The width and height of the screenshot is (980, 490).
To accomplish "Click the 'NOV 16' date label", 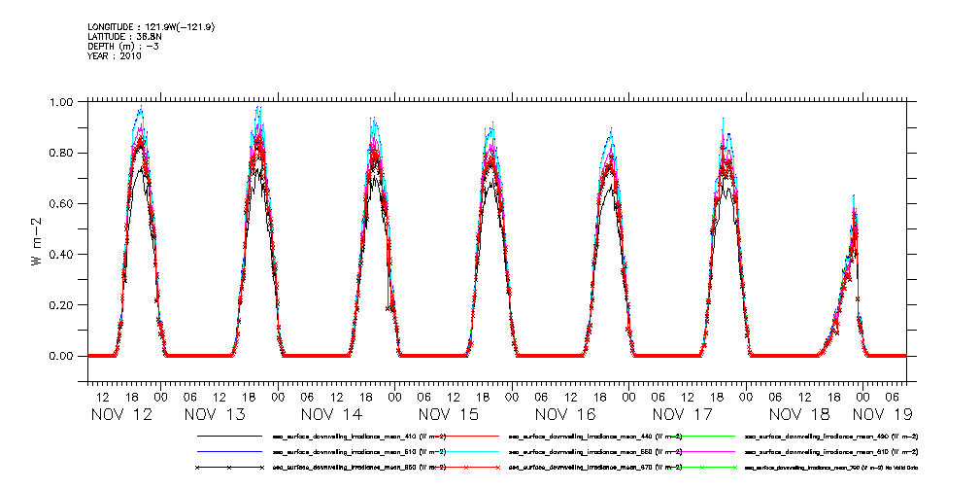I will pos(566,413).
